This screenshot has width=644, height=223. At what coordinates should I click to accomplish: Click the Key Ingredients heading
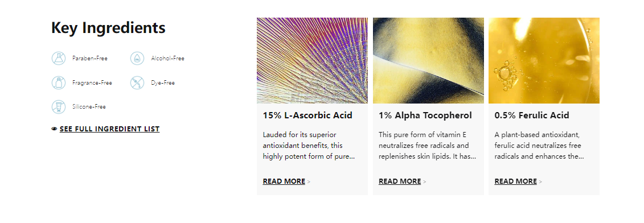pos(108,28)
